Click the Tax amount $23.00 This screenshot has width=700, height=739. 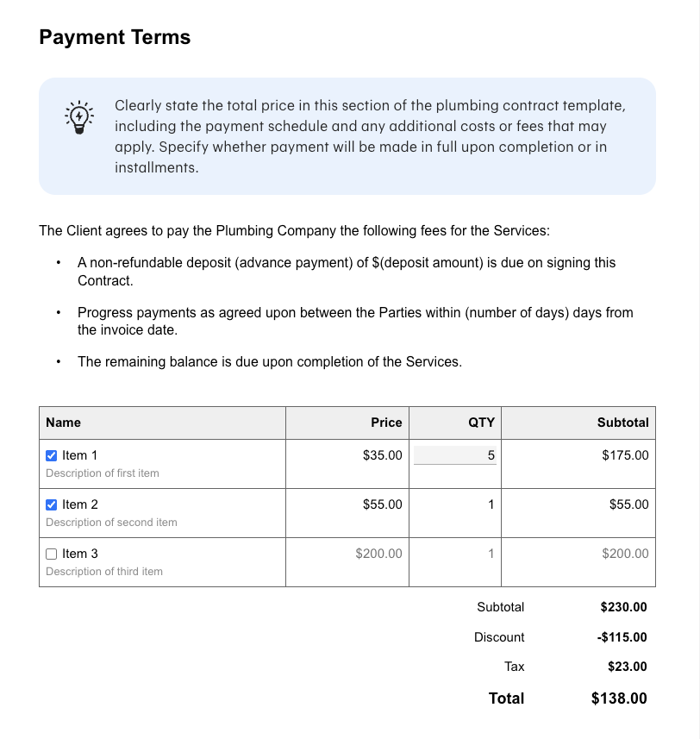coord(627,667)
